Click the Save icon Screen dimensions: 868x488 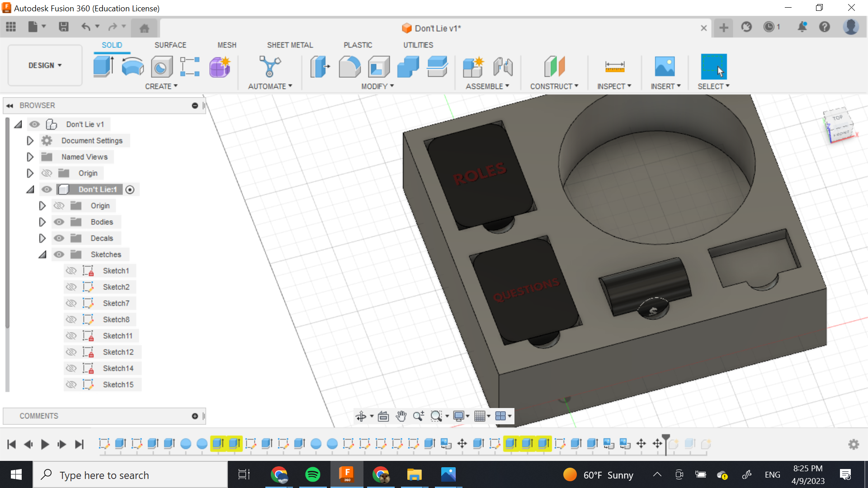pos(64,27)
